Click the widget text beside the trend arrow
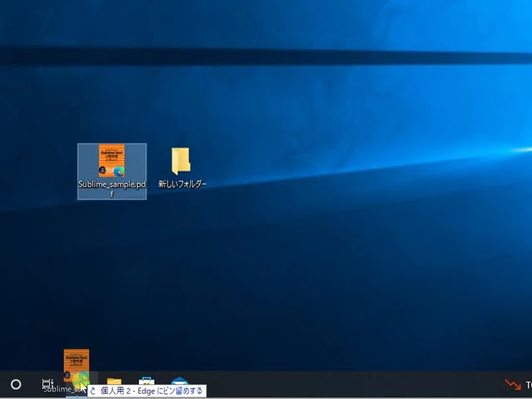 pyautogui.click(x=528, y=385)
